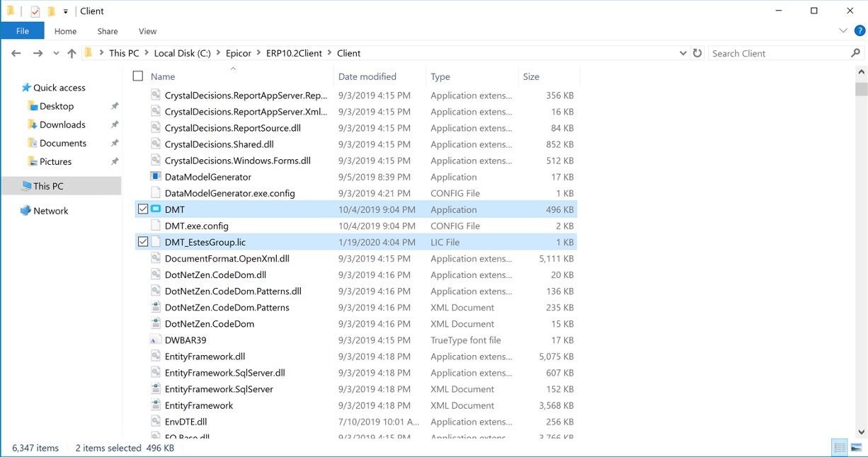Expand the breadcrumb arrow after ERP10.2Client
Image resolution: width=868 pixels, height=457 pixels.
pyautogui.click(x=330, y=53)
